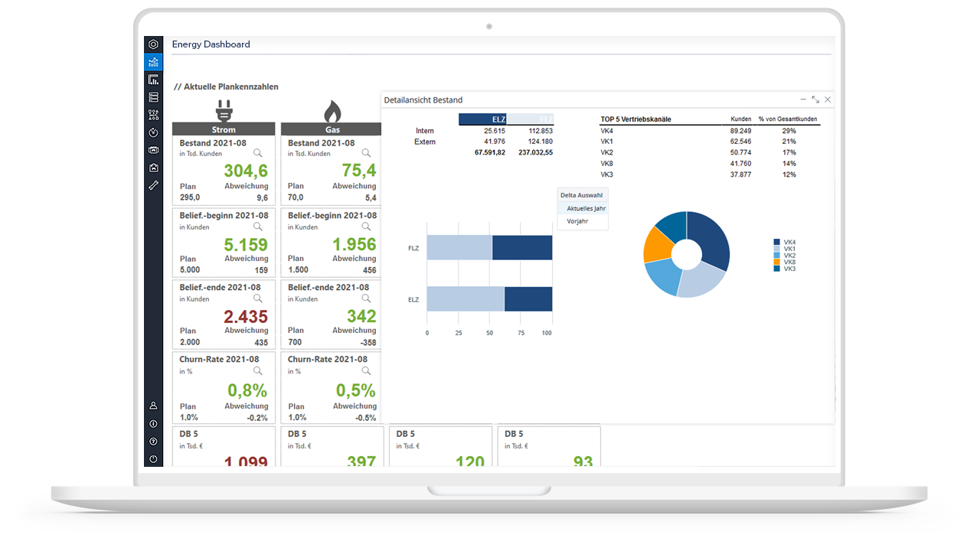Click the Gas Bestand value 75,4

(359, 171)
